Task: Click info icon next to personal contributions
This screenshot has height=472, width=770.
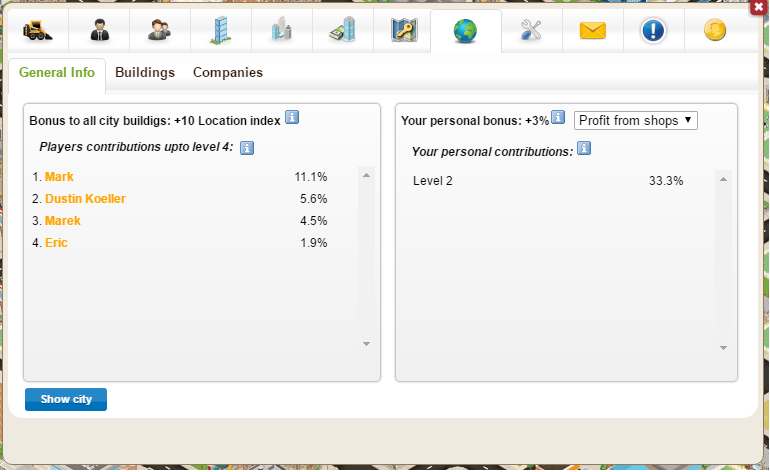Action: click(x=583, y=148)
